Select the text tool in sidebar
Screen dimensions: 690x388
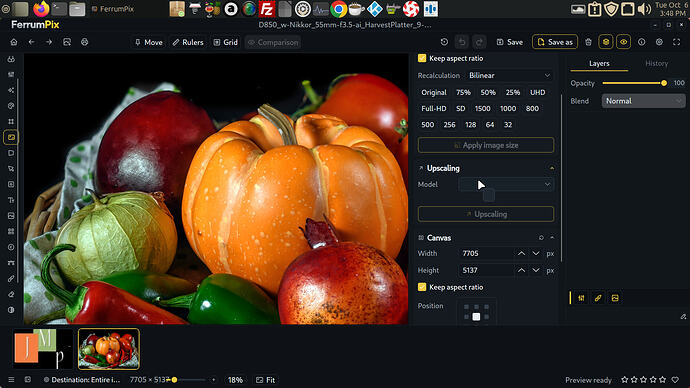(11, 200)
